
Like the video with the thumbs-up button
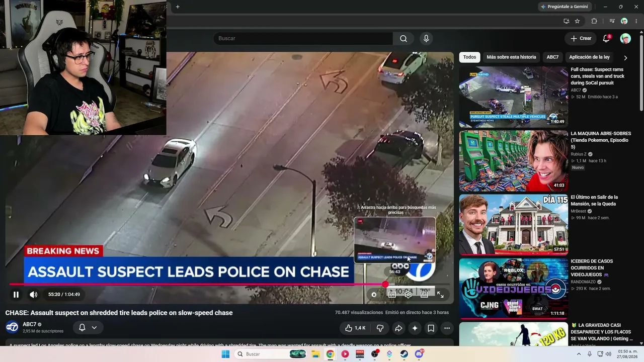[x=355, y=328]
